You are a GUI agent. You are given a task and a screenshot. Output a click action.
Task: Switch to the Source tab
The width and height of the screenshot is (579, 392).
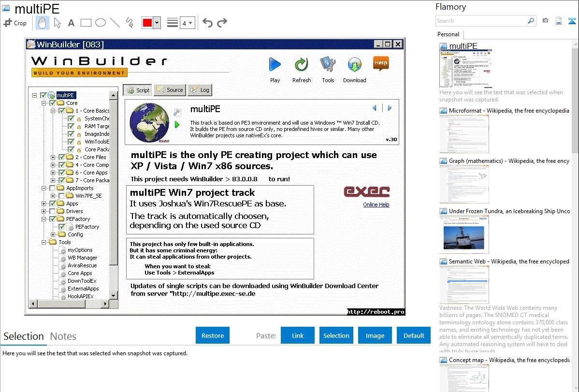click(x=170, y=90)
